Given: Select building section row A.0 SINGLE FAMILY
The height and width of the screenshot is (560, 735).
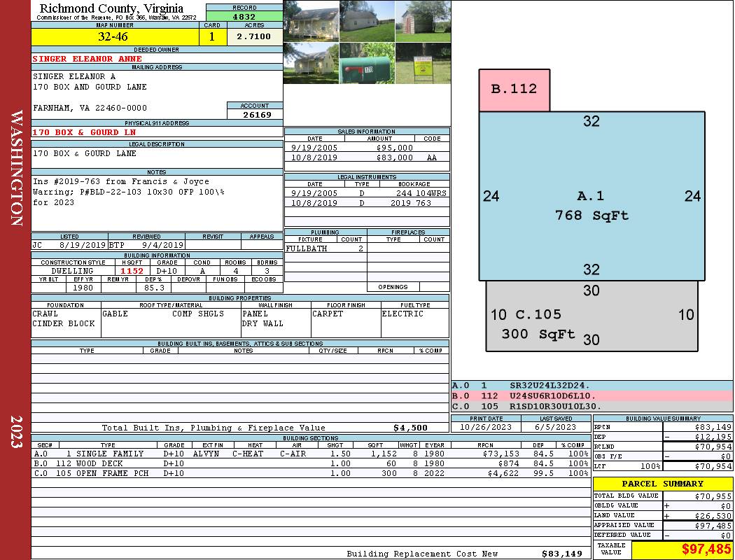Looking at the screenshot, I should pyautogui.click(x=311, y=454).
